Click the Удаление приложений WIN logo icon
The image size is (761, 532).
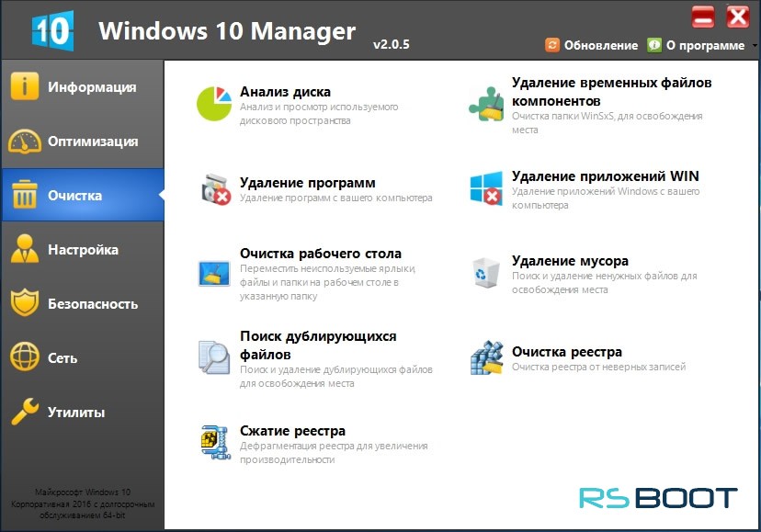click(x=486, y=188)
